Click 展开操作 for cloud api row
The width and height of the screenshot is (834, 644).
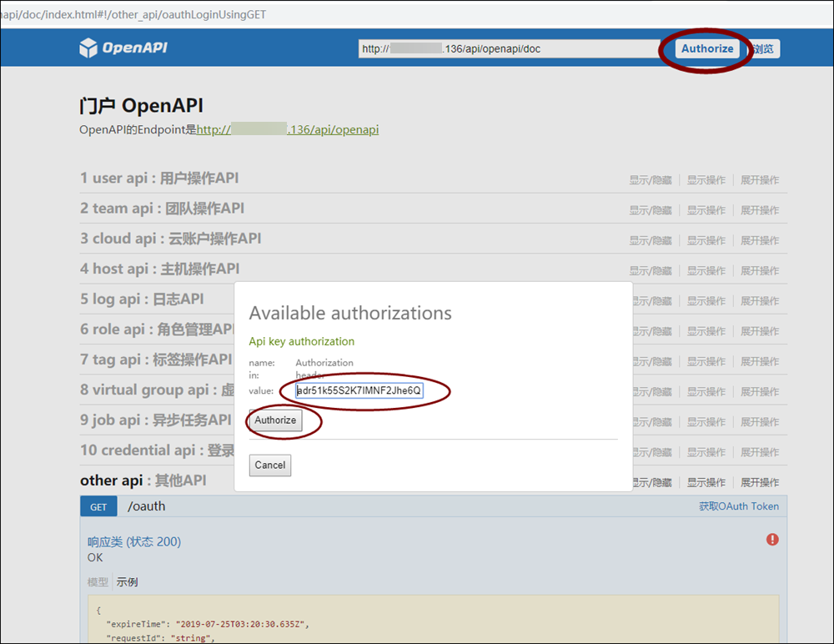[759, 240]
